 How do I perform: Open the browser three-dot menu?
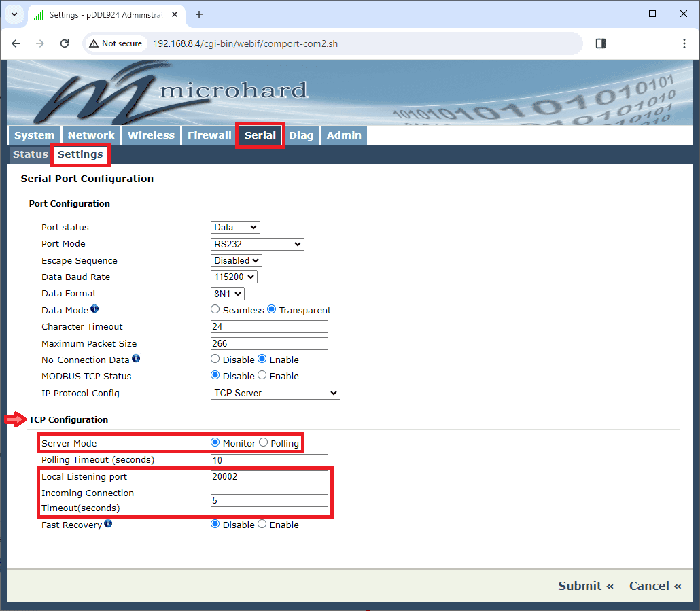684,43
